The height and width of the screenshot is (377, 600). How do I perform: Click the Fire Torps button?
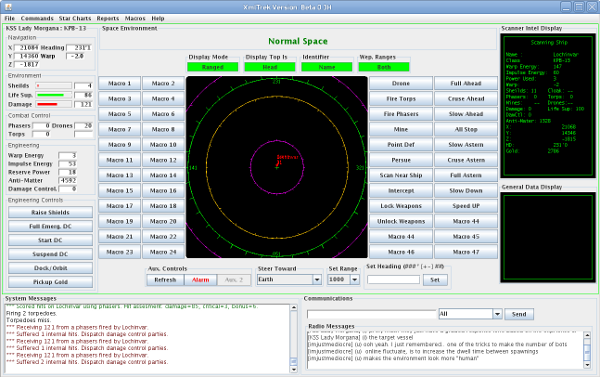401,98
